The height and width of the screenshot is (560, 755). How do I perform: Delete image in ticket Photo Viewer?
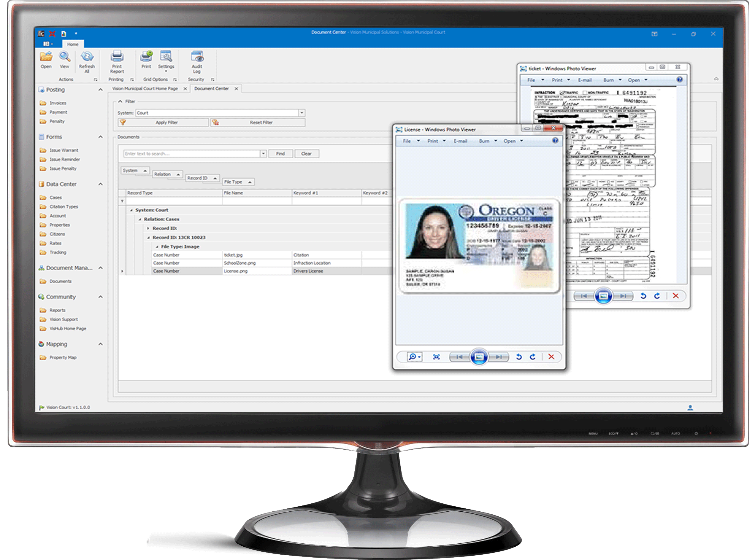pyautogui.click(x=676, y=296)
